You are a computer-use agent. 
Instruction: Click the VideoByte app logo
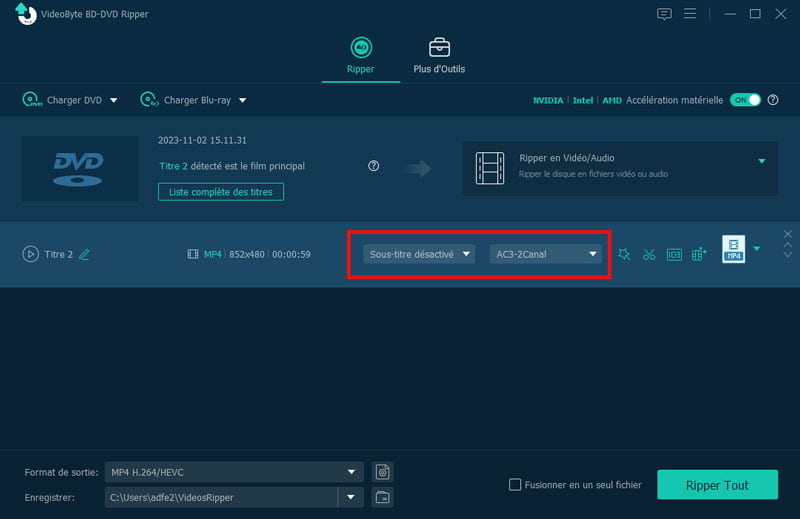pyautogui.click(x=25, y=14)
